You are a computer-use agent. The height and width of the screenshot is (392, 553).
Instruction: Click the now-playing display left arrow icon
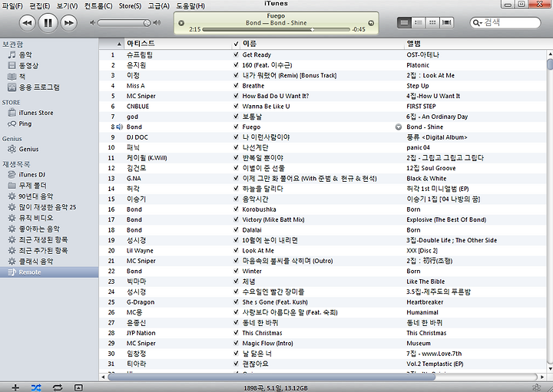(181, 23)
